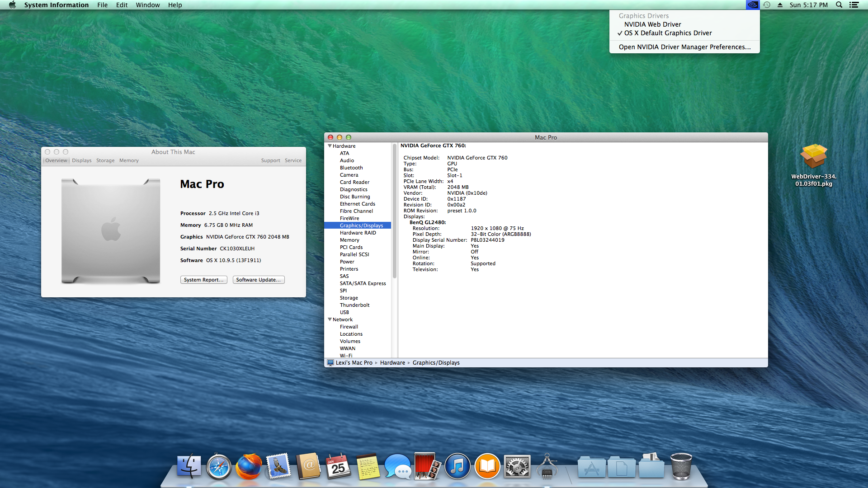This screenshot has height=488, width=868.
Task: Select PCI Cards in the sidebar
Action: tap(351, 247)
